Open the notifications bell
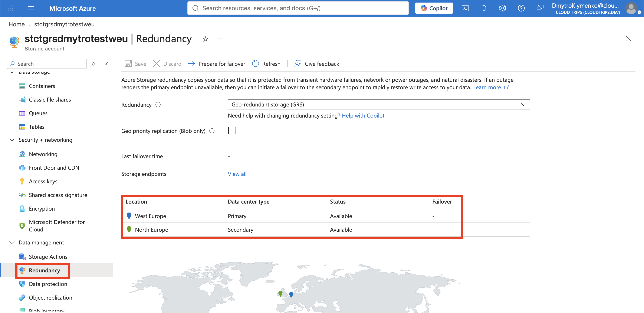This screenshot has width=644, height=313. point(484,8)
